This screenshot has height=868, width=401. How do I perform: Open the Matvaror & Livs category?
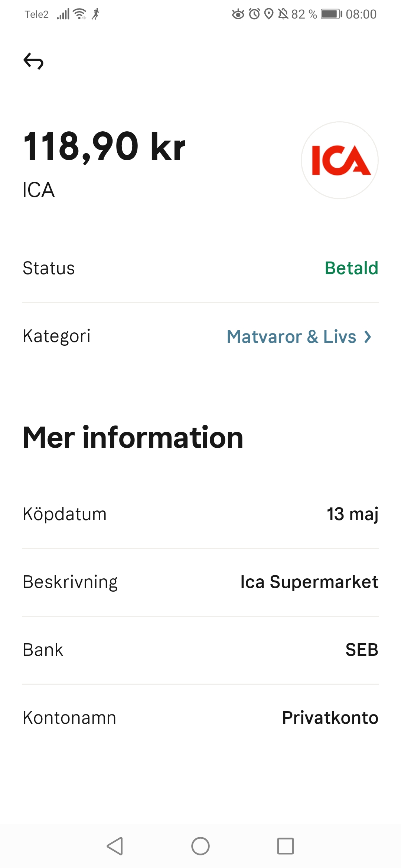click(291, 337)
